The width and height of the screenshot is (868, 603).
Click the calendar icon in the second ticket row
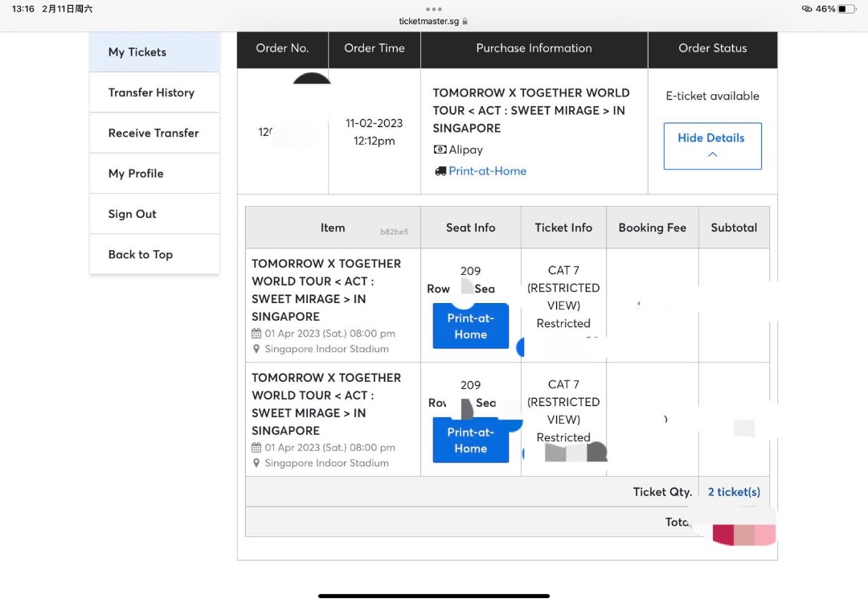tap(256, 448)
